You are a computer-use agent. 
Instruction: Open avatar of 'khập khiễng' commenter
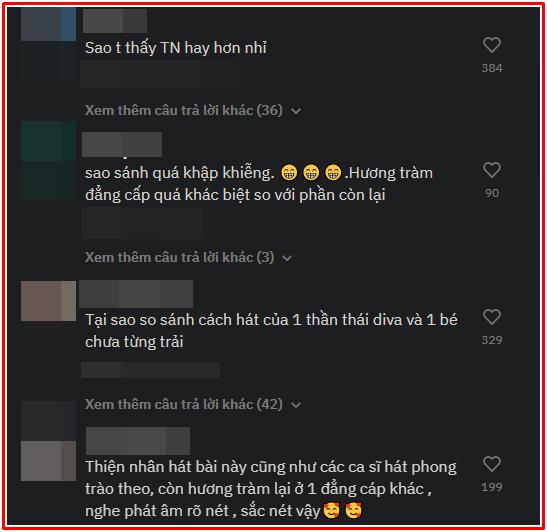click(x=48, y=141)
